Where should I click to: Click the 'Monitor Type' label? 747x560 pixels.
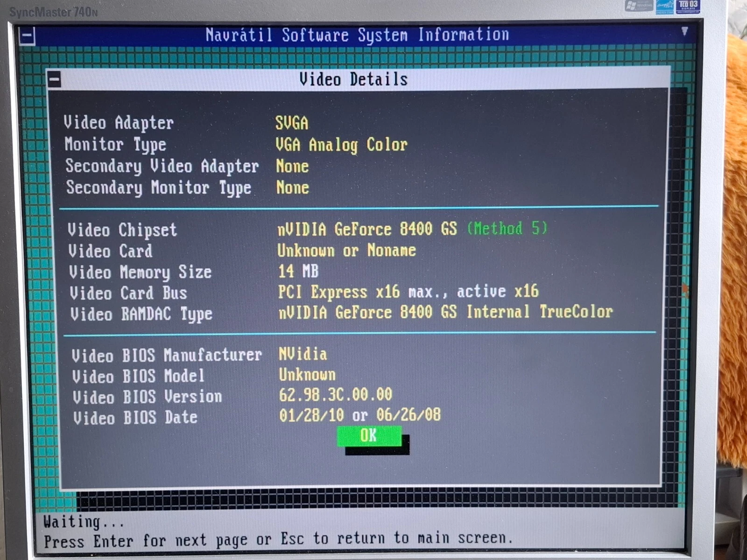pyautogui.click(x=115, y=145)
